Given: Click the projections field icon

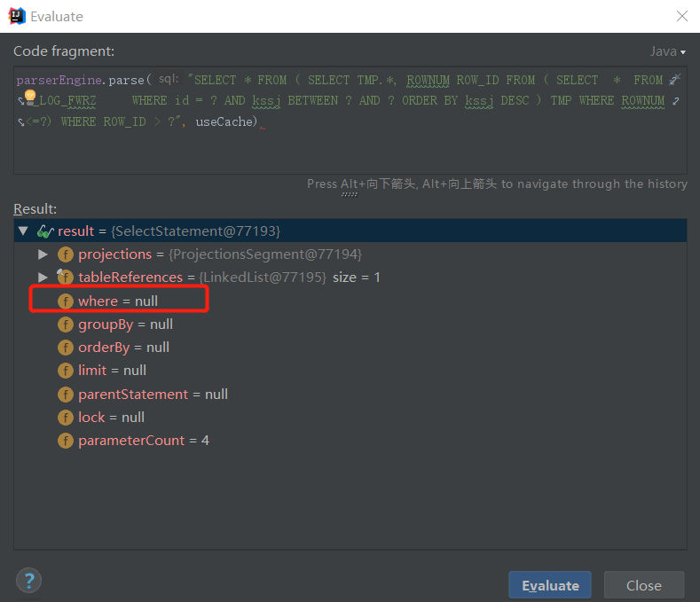Looking at the screenshot, I should click(x=66, y=254).
